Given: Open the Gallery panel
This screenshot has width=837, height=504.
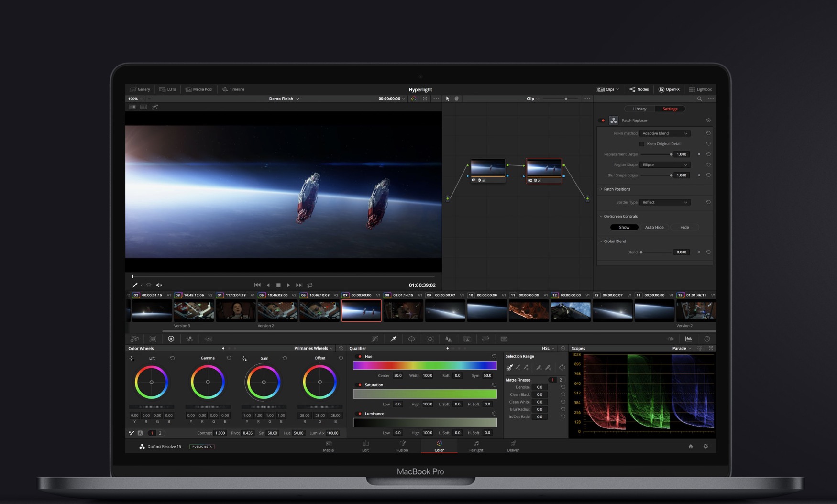Looking at the screenshot, I should pos(140,89).
